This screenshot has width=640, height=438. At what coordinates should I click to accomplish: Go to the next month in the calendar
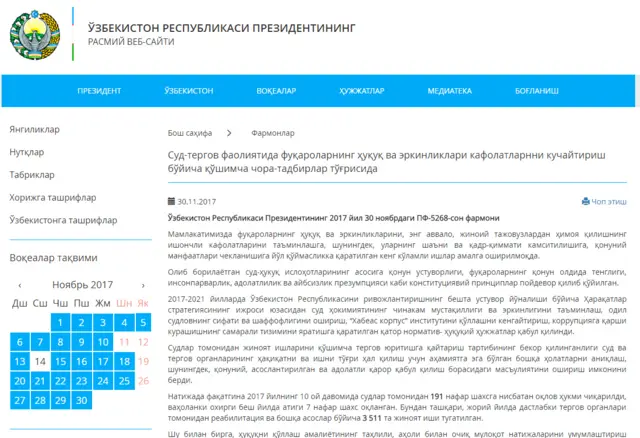[143, 285]
